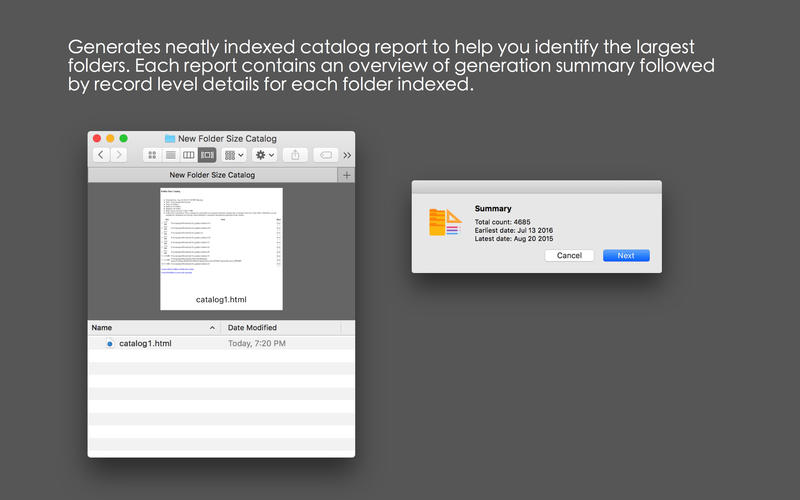
Task: Click the Earliest date: Jul 13 2016 line
Action: tap(514, 230)
